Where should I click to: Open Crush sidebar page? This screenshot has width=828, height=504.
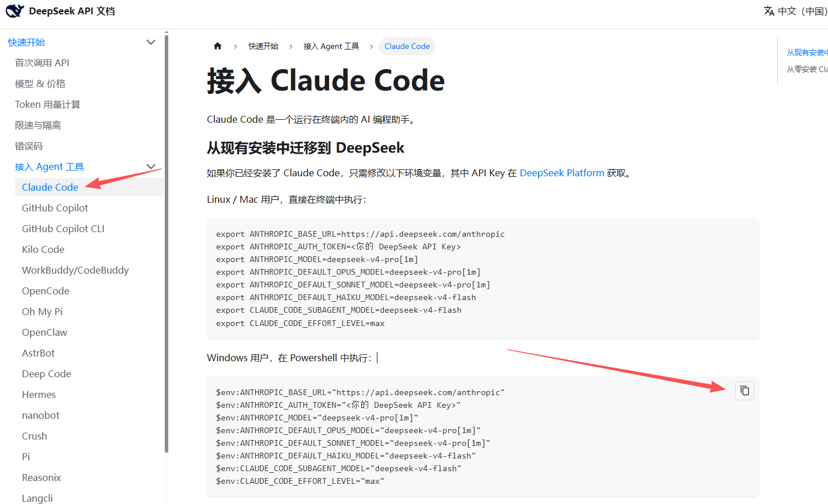pos(35,436)
